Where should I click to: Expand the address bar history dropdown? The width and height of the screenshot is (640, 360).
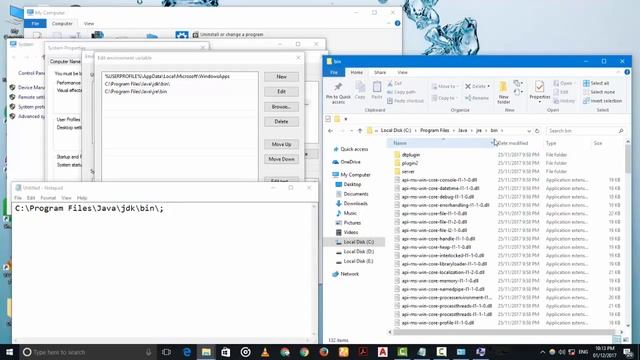click(x=529, y=131)
